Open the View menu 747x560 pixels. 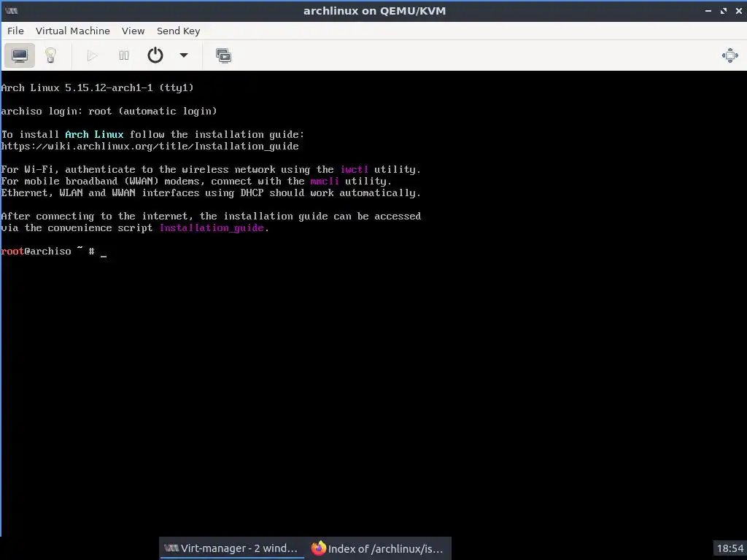point(133,31)
